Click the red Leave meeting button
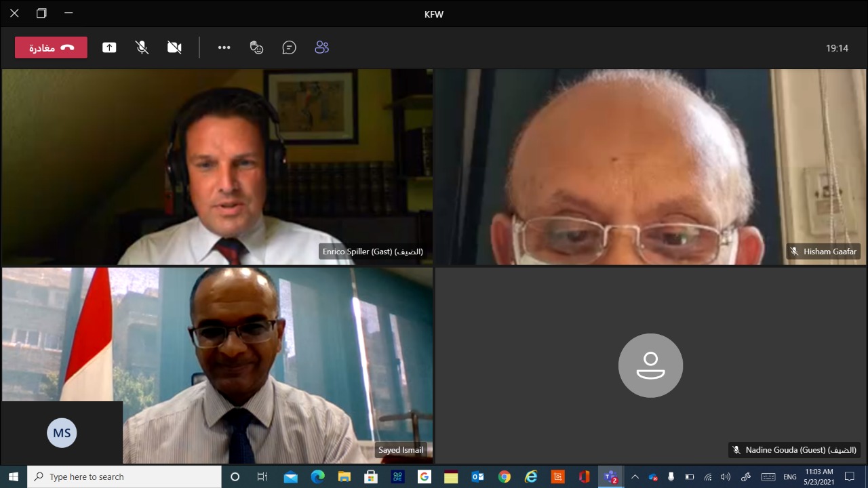 click(51, 47)
